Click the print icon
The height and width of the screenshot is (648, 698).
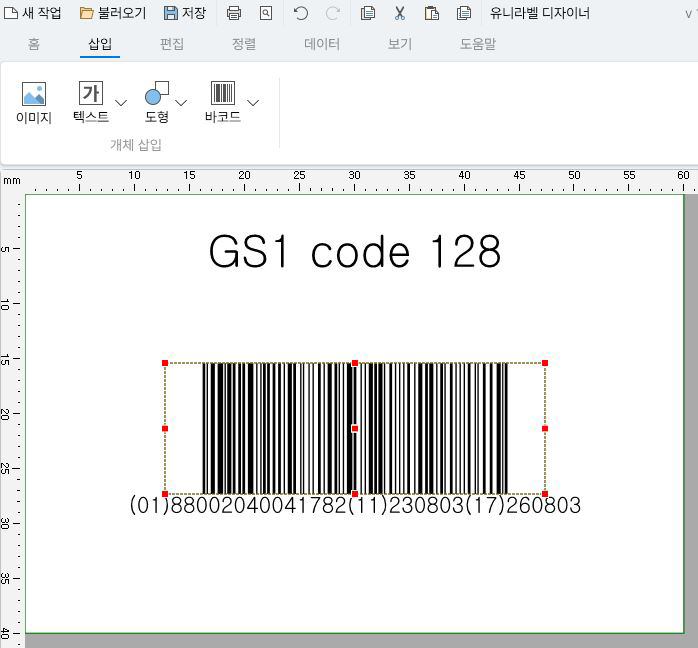pyautogui.click(x=234, y=13)
